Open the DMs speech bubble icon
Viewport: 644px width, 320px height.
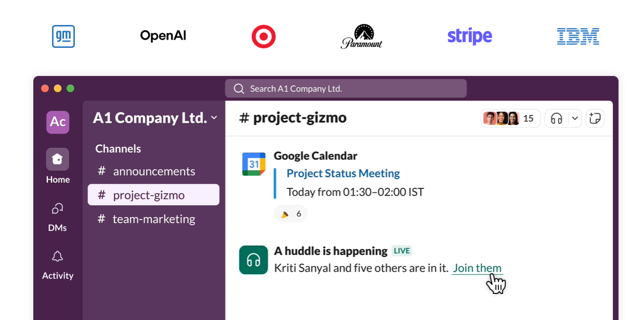[57, 209]
